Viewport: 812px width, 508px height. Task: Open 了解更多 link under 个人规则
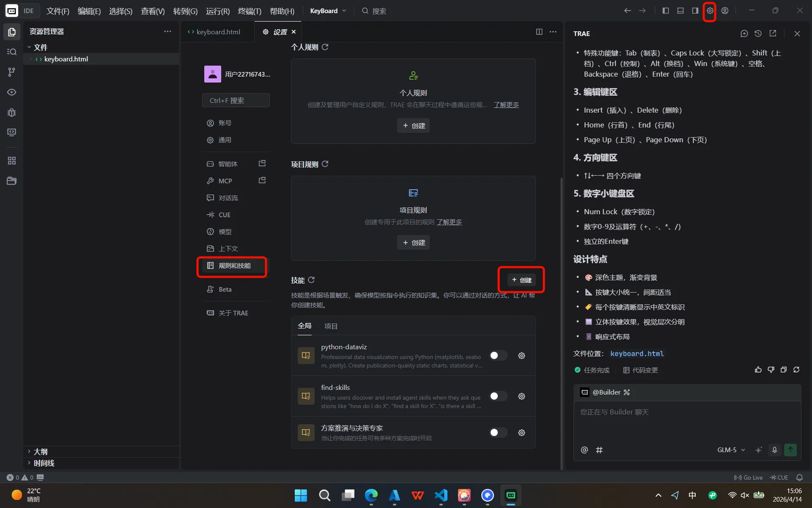point(506,105)
